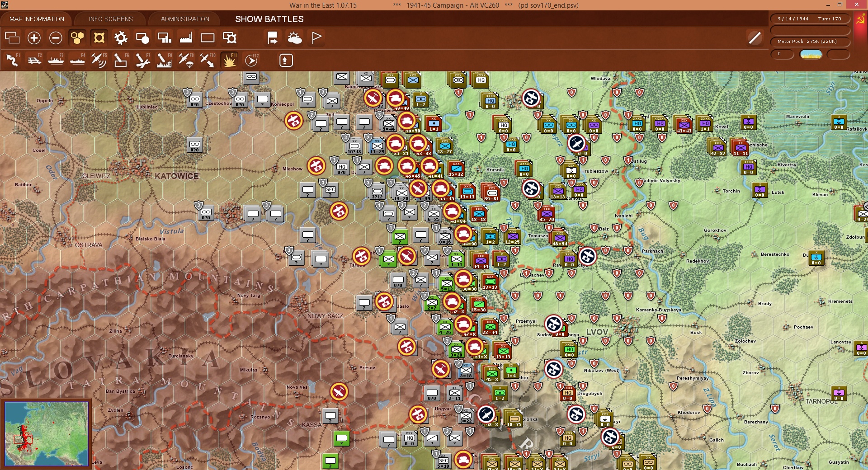Select the 11=11 unit counter
868x470 pixels.
[741, 147]
